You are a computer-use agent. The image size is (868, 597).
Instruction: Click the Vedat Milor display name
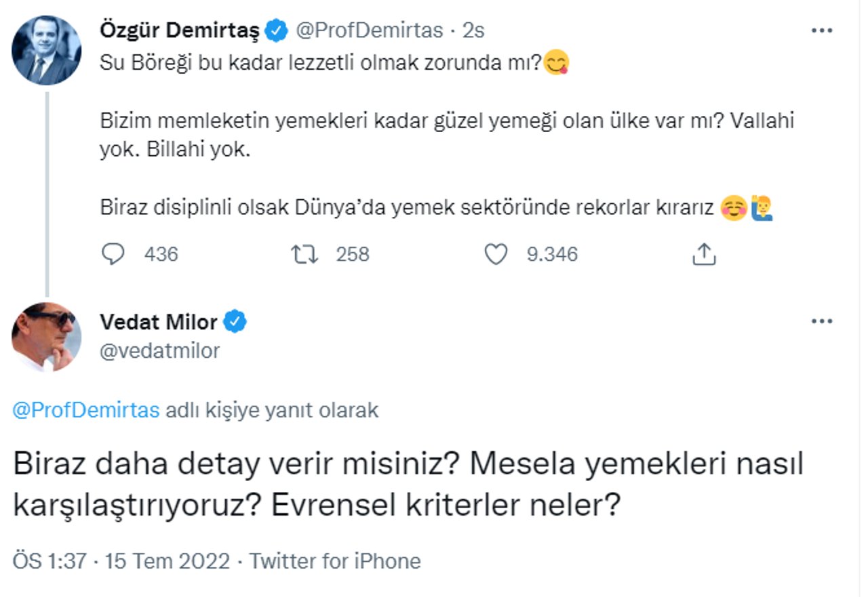[x=158, y=322]
